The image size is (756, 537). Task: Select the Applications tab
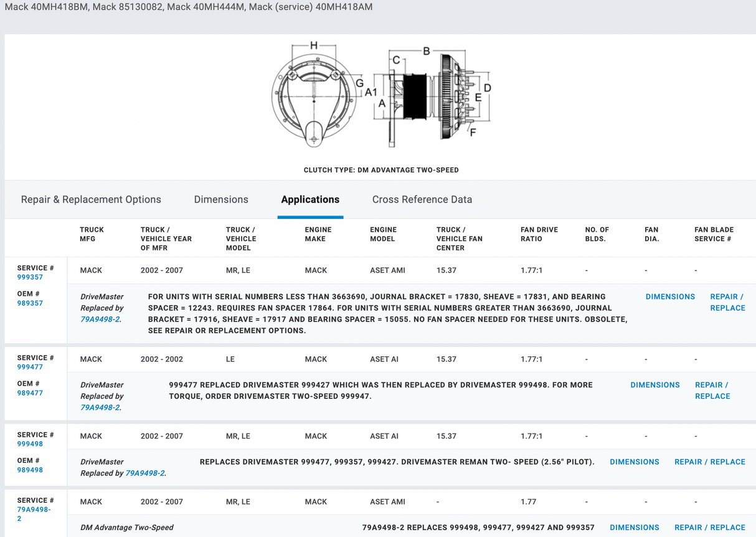(310, 199)
